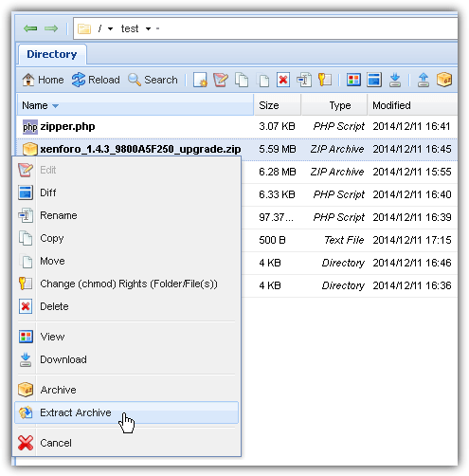Click the download toolbar icon

[395, 80]
